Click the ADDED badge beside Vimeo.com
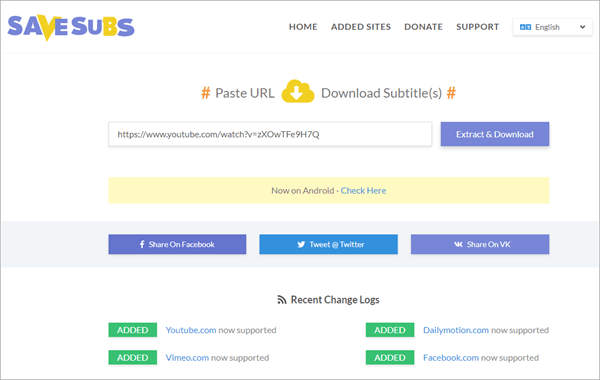 [132, 357]
